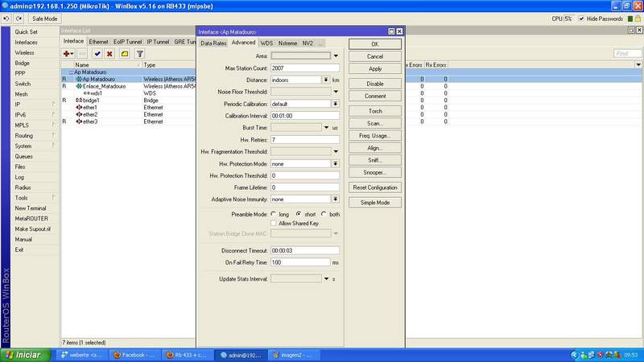Select the Ap Matadouro wireless interface icon

pyautogui.click(x=79, y=79)
